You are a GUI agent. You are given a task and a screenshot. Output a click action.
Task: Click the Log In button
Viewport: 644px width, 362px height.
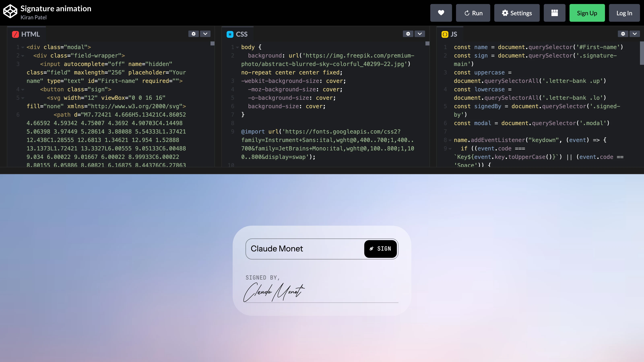tap(624, 13)
